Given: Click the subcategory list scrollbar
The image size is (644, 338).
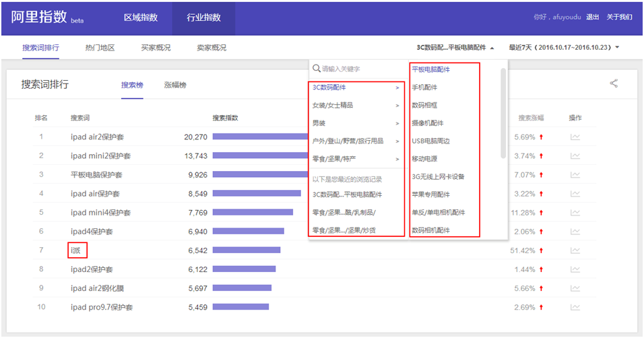Looking at the screenshot, I should coord(503,113).
